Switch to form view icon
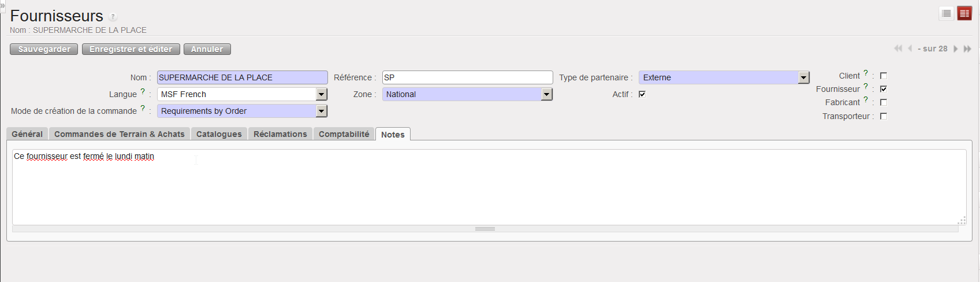 (964, 13)
